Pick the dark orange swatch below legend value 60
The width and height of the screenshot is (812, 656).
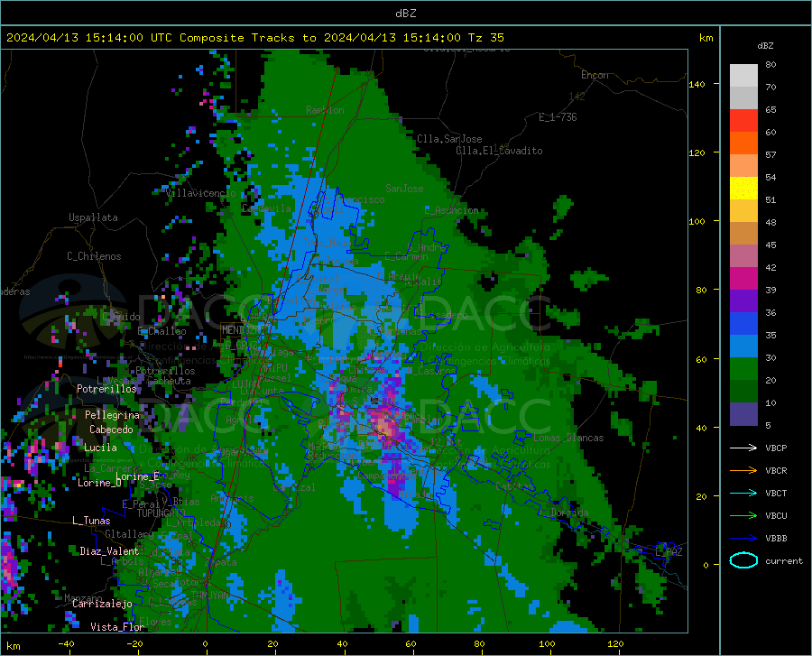(x=743, y=143)
